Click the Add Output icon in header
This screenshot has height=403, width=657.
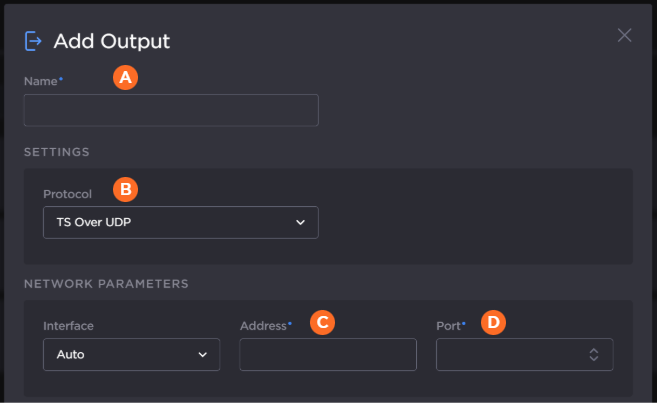click(34, 40)
